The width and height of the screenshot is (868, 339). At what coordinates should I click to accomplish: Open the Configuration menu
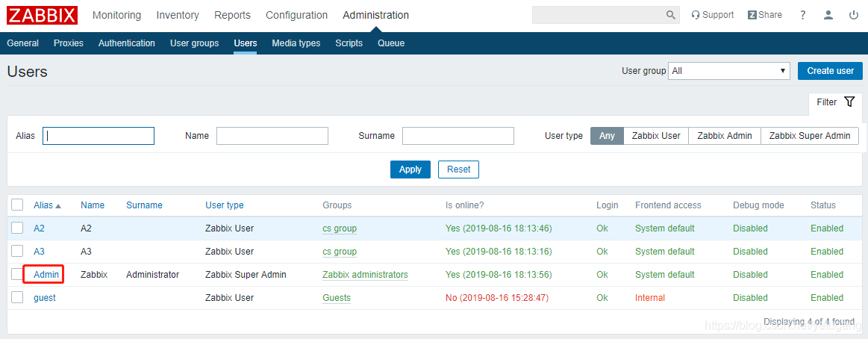(x=297, y=16)
